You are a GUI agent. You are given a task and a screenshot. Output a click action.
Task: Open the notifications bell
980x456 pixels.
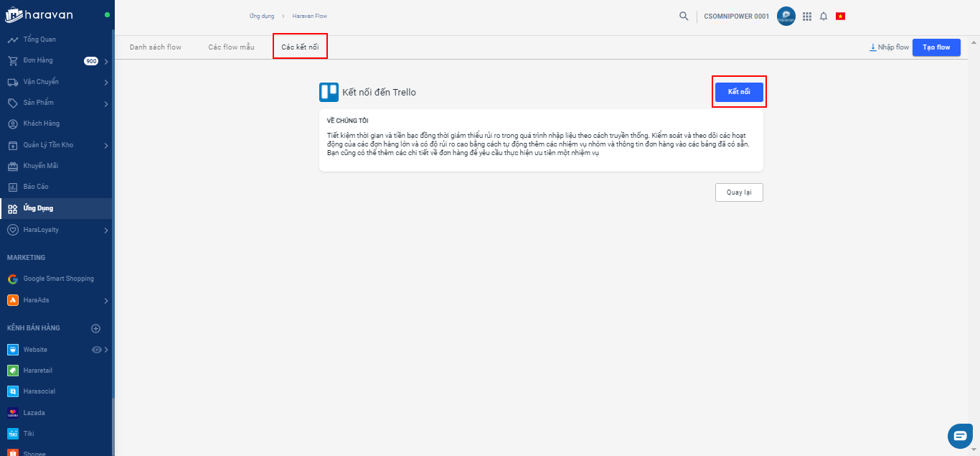pos(824,16)
